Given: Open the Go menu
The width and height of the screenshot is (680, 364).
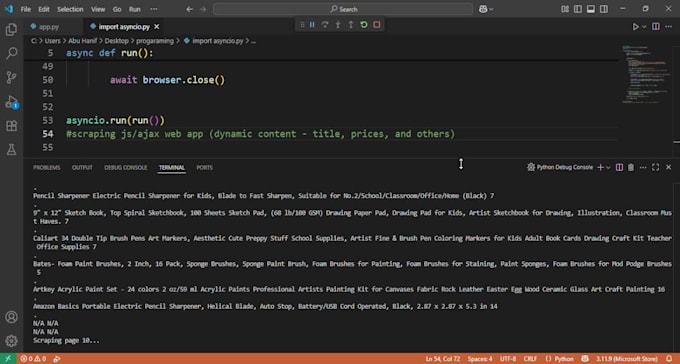Looking at the screenshot, I should click(117, 9).
